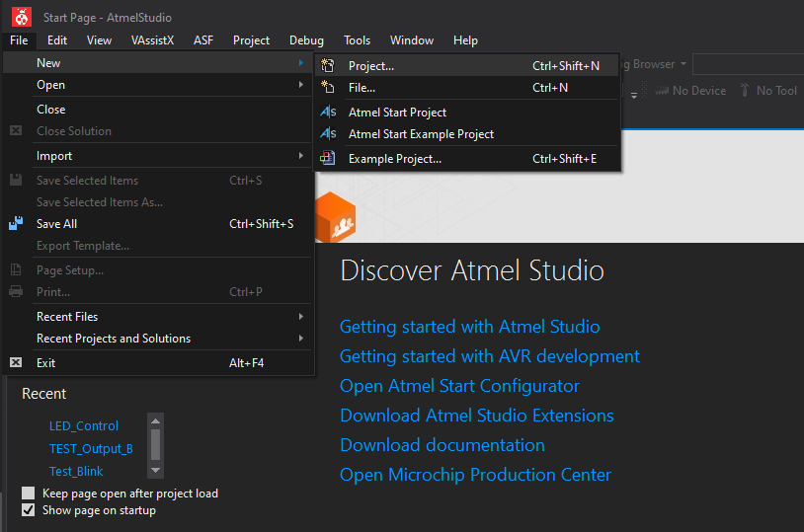Click the toolbar search input field
804x532 pixels.
tap(748, 64)
